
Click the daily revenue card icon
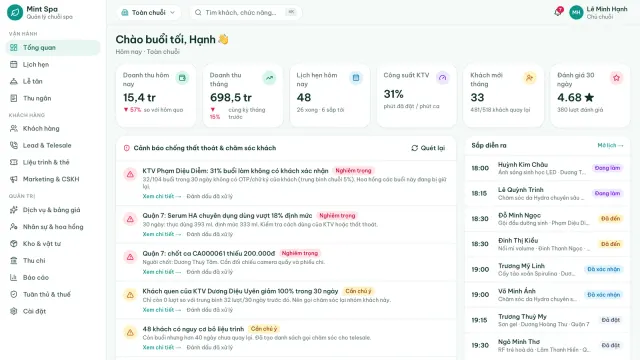tap(182, 78)
